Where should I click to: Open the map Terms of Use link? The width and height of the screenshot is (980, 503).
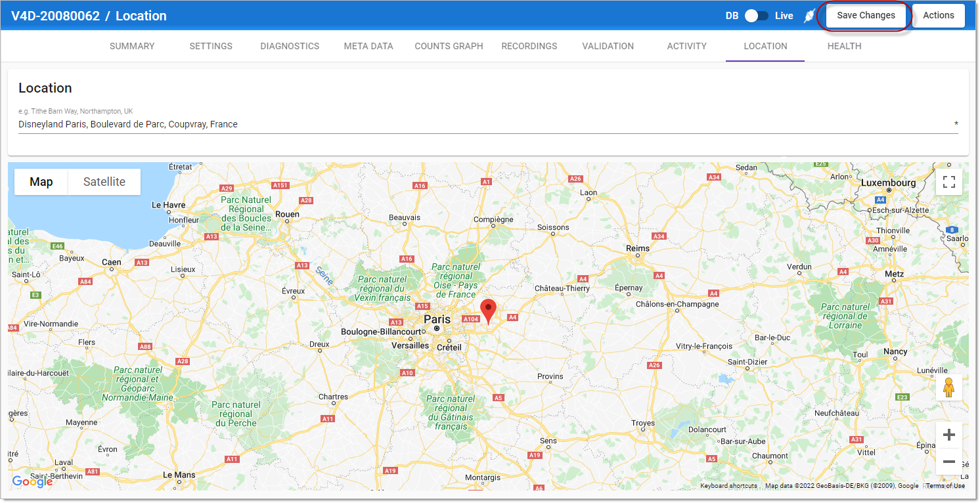point(945,486)
